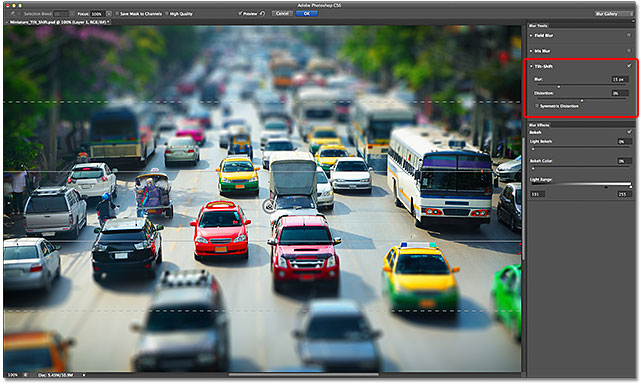Open the Focus percentage dropdown arrow

click(109, 14)
